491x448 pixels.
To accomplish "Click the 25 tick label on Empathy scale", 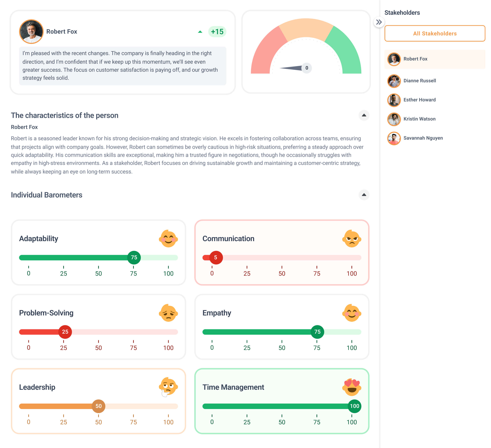I will point(247,348).
